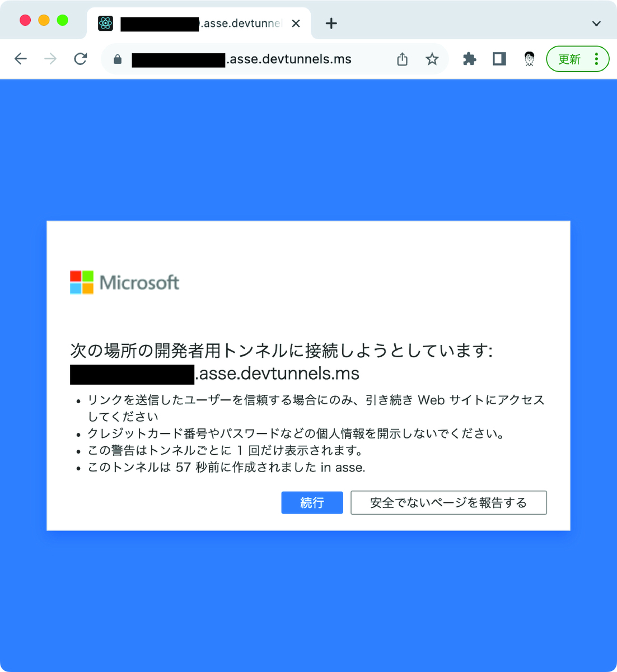
Task: Click the forward navigation arrow
Action: click(50, 59)
